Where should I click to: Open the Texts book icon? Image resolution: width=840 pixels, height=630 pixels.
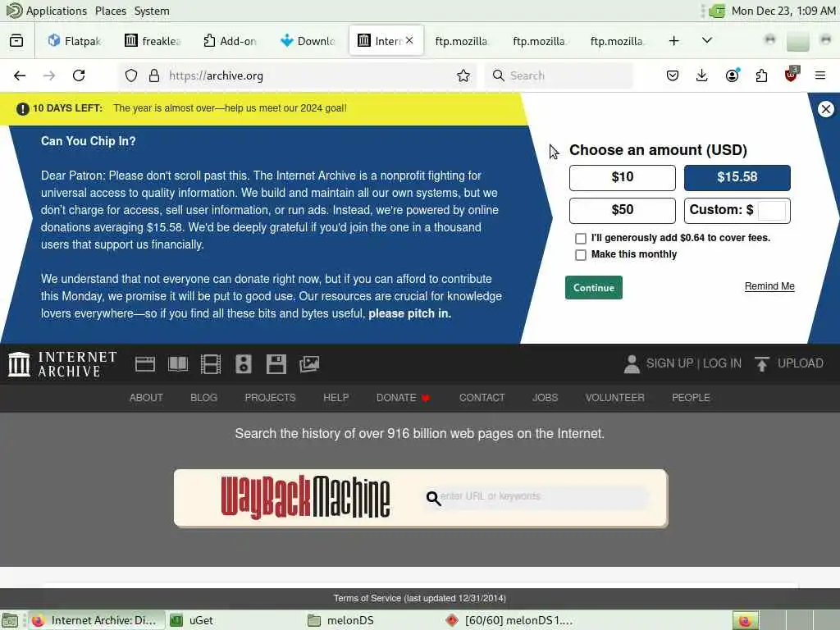(178, 364)
